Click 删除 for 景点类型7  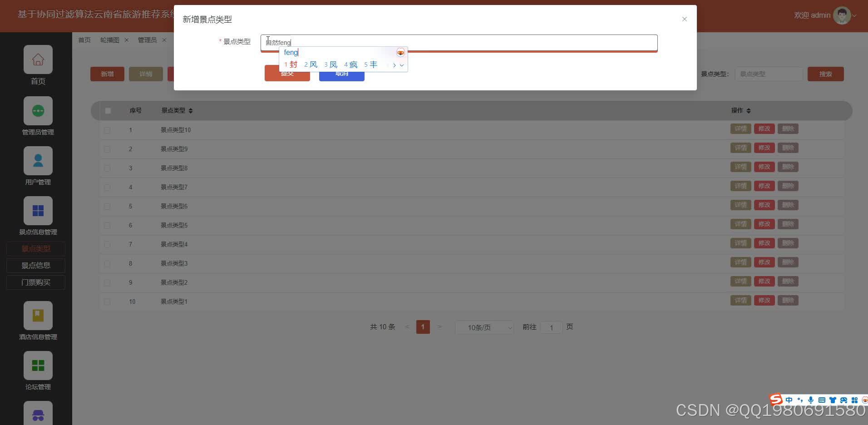click(788, 186)
